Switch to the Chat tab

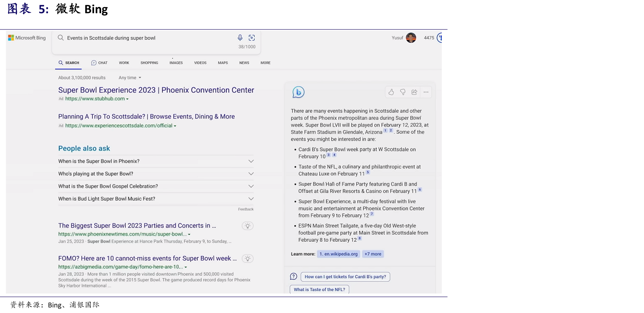(99, 63)
